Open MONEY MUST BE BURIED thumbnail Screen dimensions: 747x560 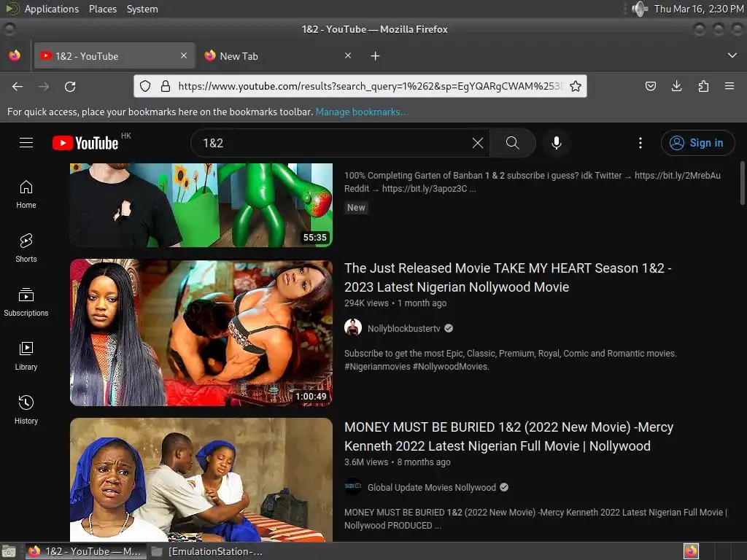(201, 480)
